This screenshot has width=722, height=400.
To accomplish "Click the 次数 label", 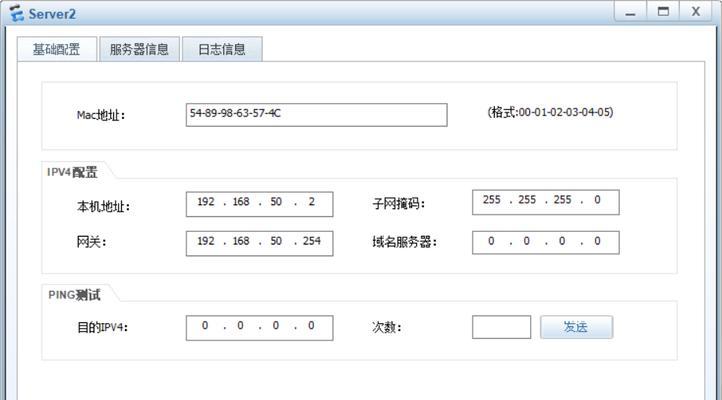I will click(387, 327).
